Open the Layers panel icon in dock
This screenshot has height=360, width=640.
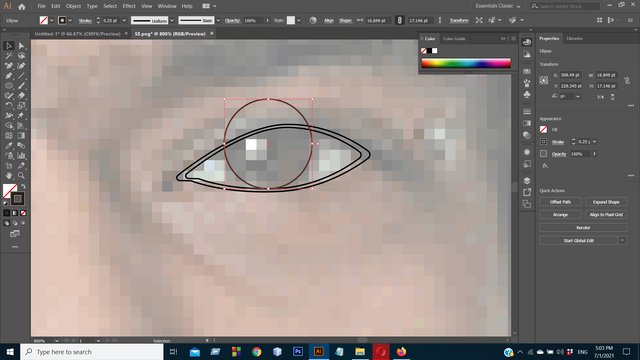[527, 181]
